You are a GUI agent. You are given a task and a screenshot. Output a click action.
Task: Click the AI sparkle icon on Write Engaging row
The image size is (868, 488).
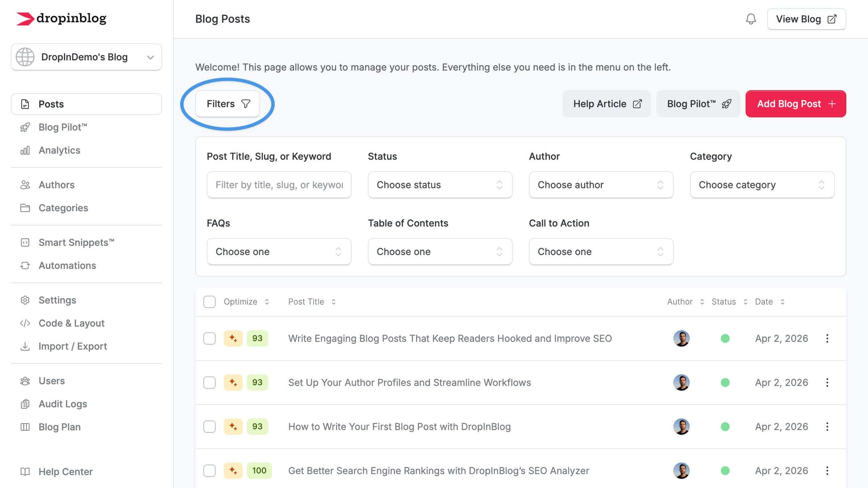[233, 339]
